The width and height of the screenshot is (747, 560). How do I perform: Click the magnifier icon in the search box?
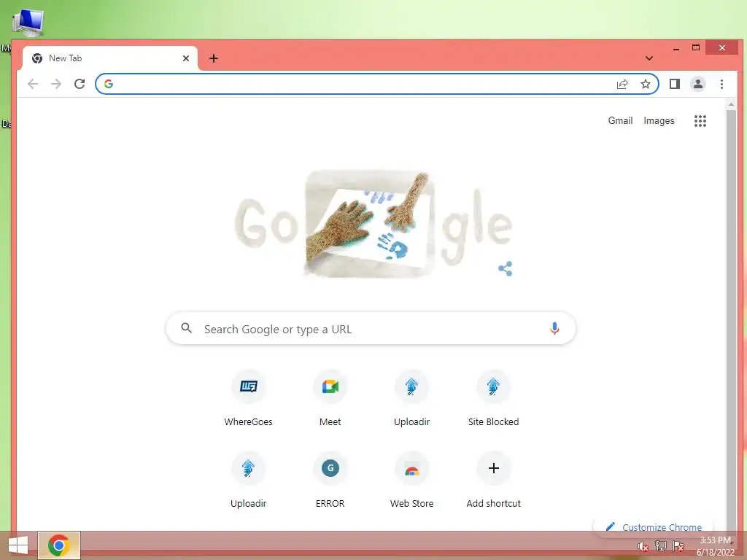pyautogui.click(x=186, y=328)
